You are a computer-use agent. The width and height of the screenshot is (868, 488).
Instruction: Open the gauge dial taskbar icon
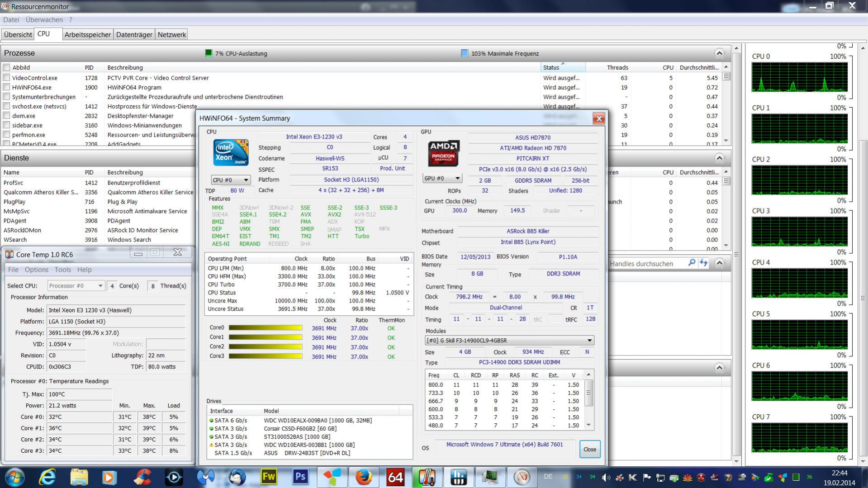tap(522, 477)
